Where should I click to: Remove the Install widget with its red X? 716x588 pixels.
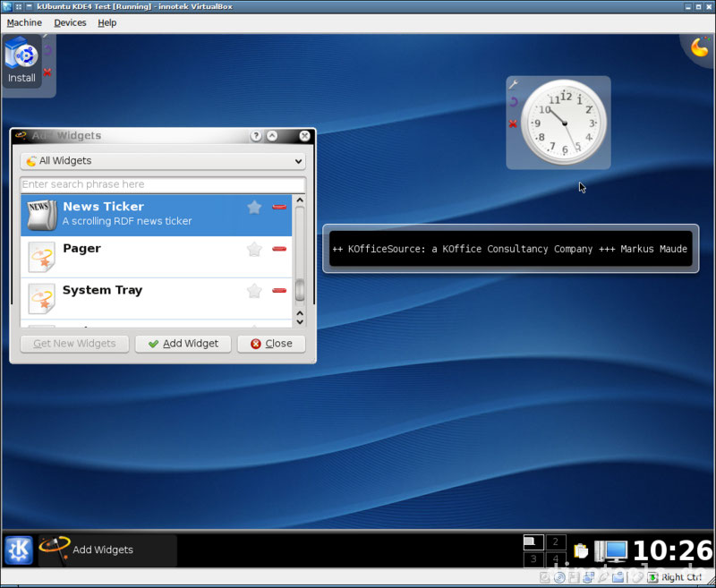tap(47, 72)
